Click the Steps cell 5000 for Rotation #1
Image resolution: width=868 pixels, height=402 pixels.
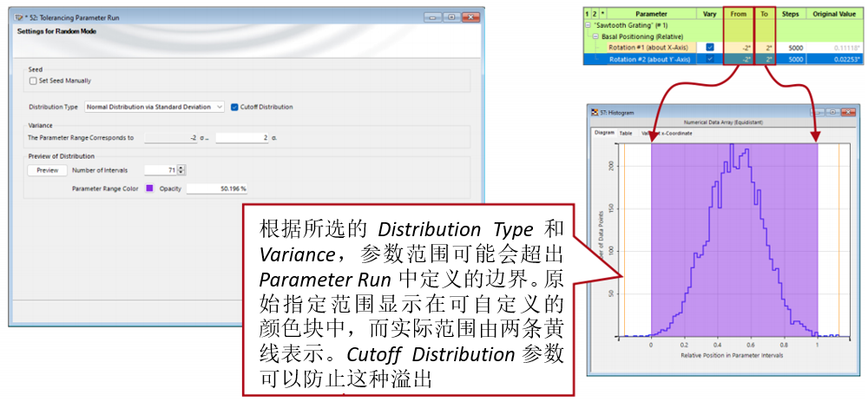click(x=790, y=48)
